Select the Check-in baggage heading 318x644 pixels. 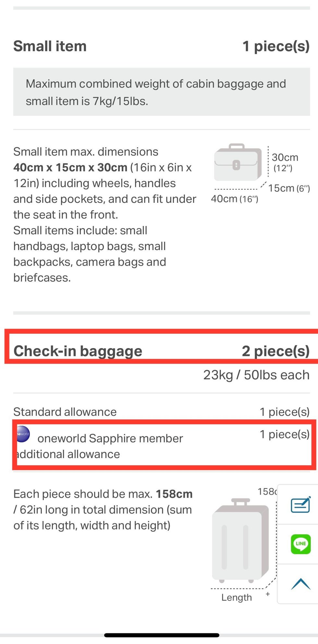point(78,351)
